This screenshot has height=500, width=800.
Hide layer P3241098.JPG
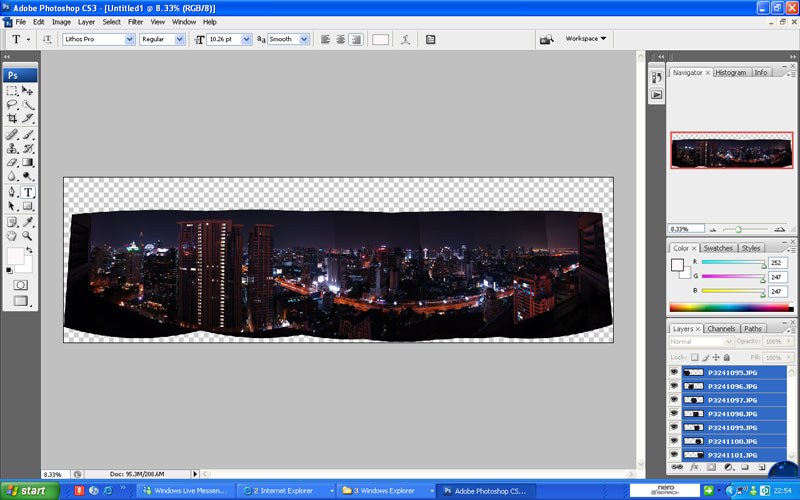[x=674, y=414]
